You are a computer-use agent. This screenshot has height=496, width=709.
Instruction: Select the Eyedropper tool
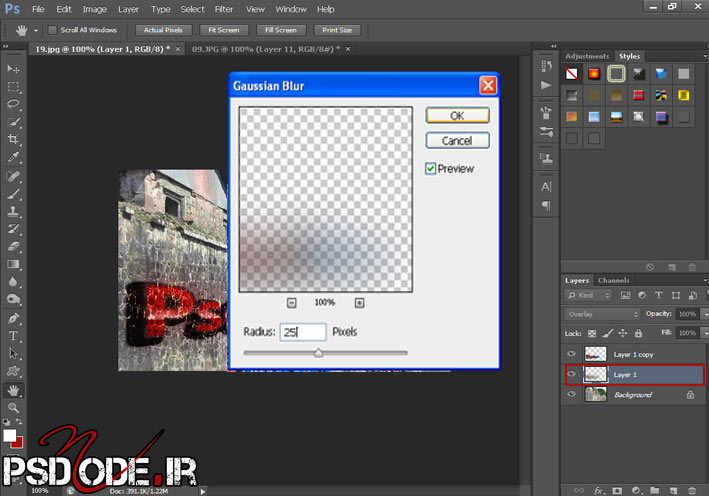pos(13,157)
